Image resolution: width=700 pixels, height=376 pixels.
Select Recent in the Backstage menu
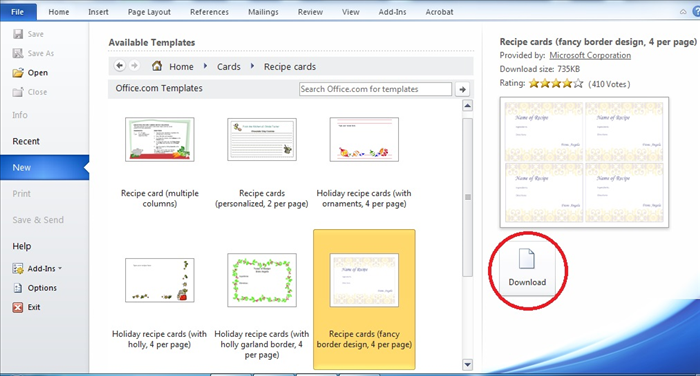26,141
